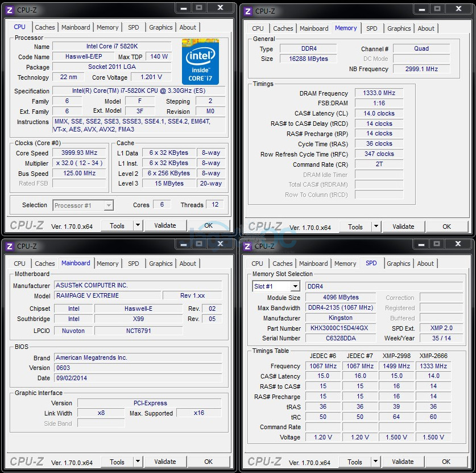
Task: Click the CPU-Z icon in the Memory window title bar
Action: click(248, 11)
